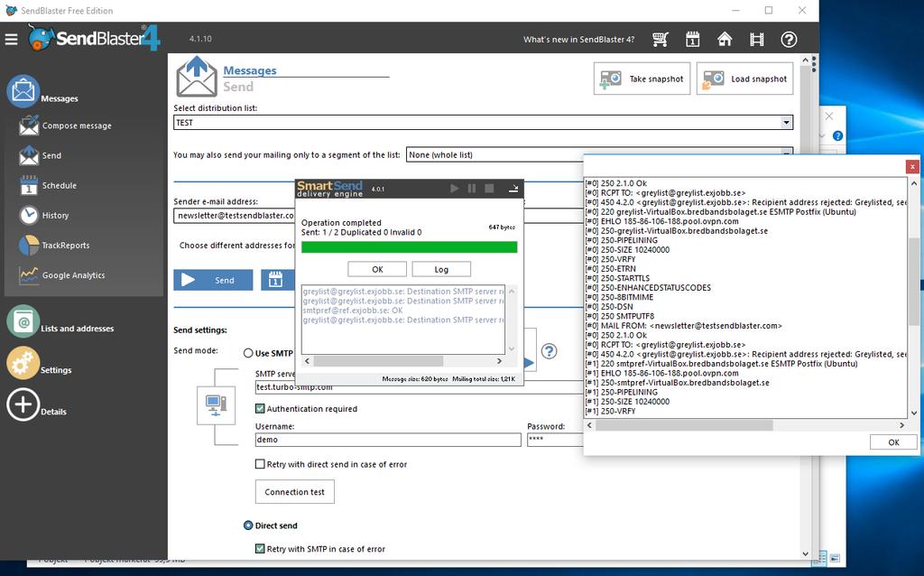Click the green SmartSend progress bar

pos(409,247)
